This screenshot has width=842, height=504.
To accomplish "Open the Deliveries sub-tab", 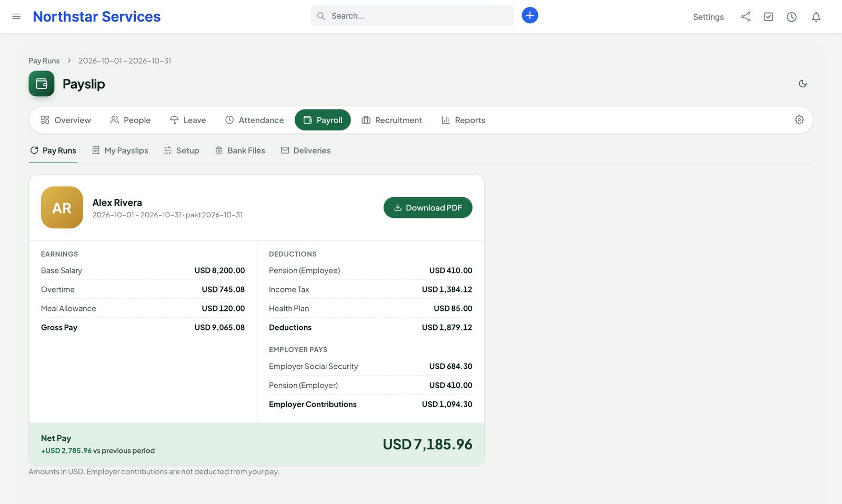I will 306,150.
